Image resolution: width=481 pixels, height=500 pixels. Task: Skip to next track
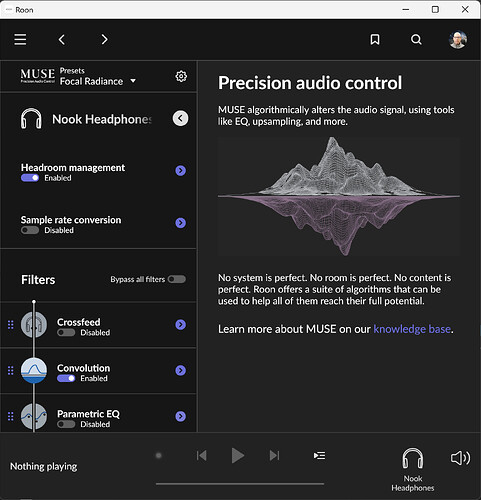(274, 455)
